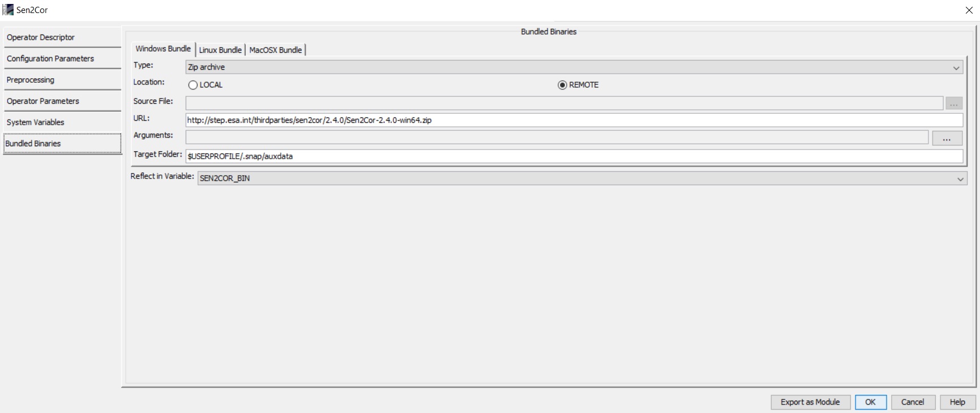Click the Arguments ellipsis button
The height and width of the screenshot is (413, 980).
click(x=947, y=138)
